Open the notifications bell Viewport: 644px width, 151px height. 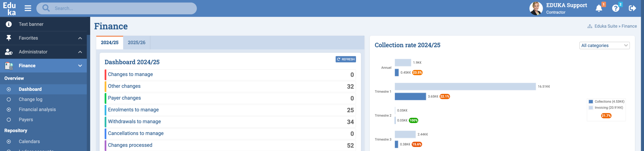pos(599,8)
